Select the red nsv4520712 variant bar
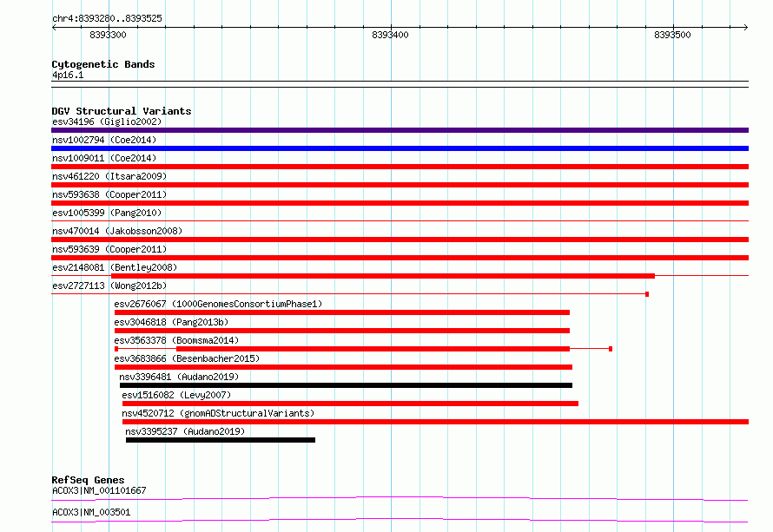The width and height of the screenshot is (773, 532). click(435, 422)
